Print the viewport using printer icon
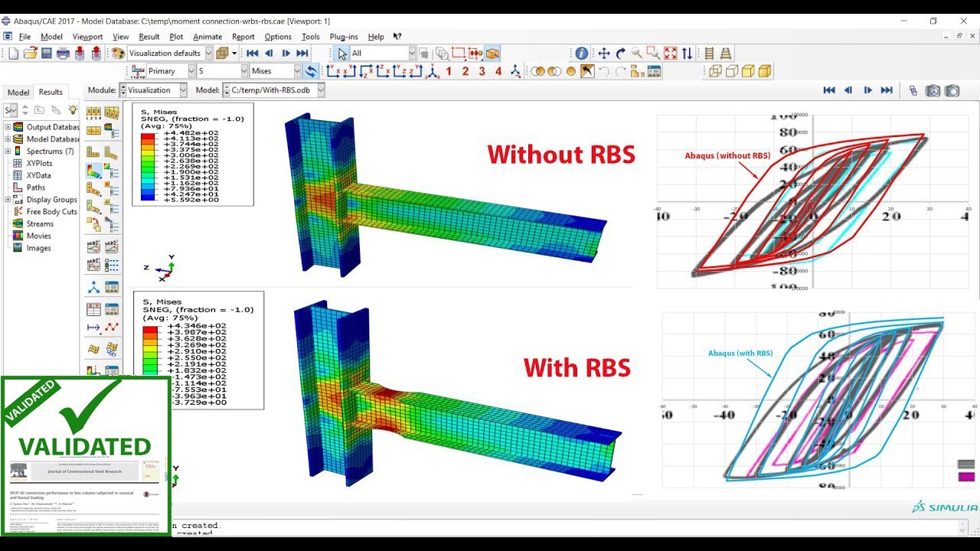Image resolution: width=980 pixels, height=551 pixels. 63,54
